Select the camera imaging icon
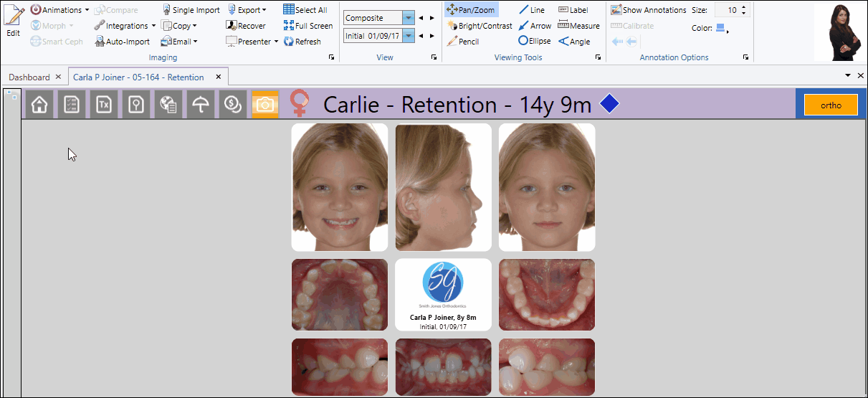Screen dimensions: 868x398 tap(264, 105)
